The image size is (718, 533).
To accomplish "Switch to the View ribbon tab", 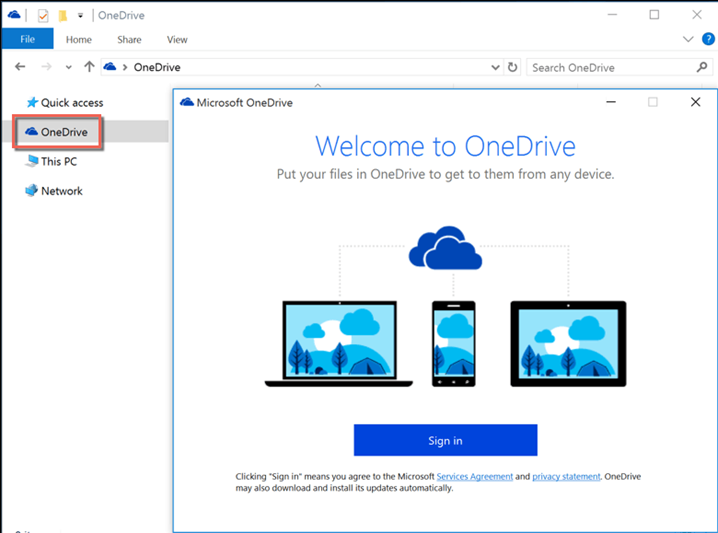I will pyautogui.click(x=177, y=39).
